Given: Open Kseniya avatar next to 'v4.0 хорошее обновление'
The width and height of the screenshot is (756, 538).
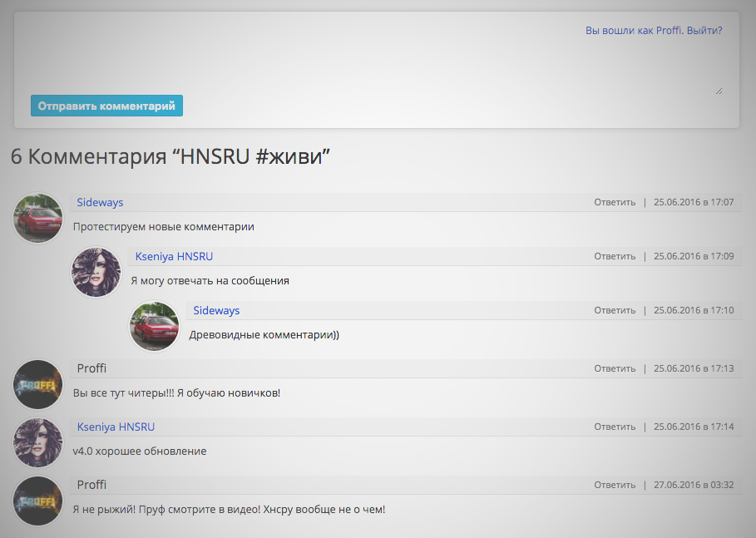Looking at the screenshot, I should pos(38,443).
